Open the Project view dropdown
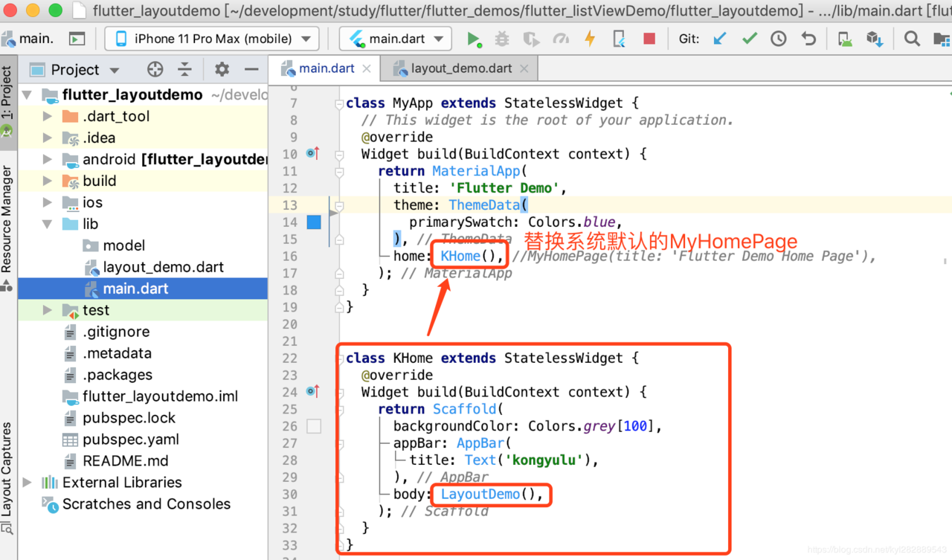The image size is (952, 560). 114,70
